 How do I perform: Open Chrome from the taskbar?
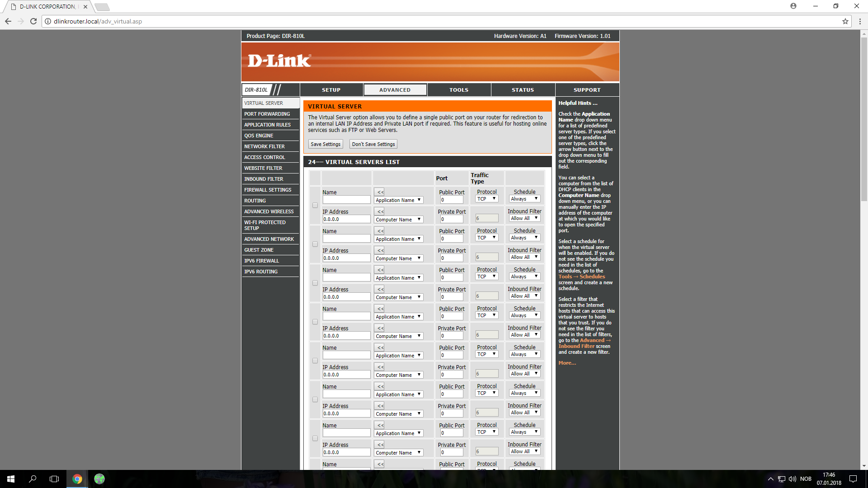77,479
